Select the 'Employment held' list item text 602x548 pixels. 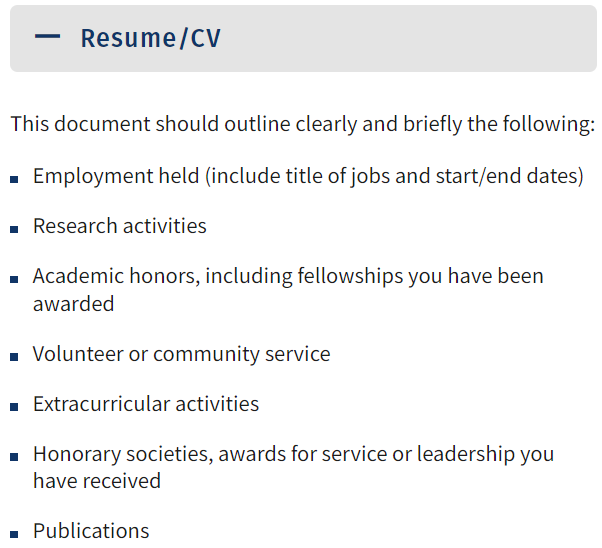pyautogui.click(x=308, y=176)
